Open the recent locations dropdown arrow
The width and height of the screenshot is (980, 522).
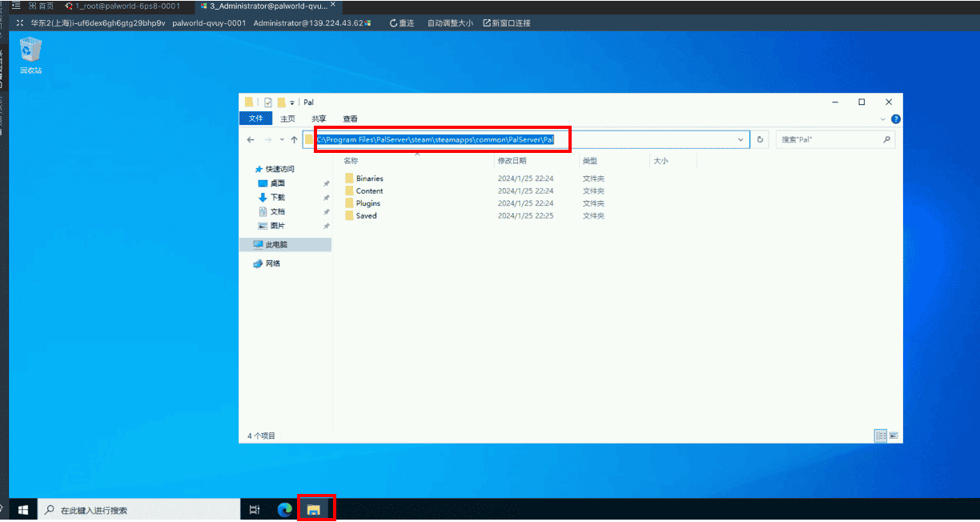pos(282,139)
